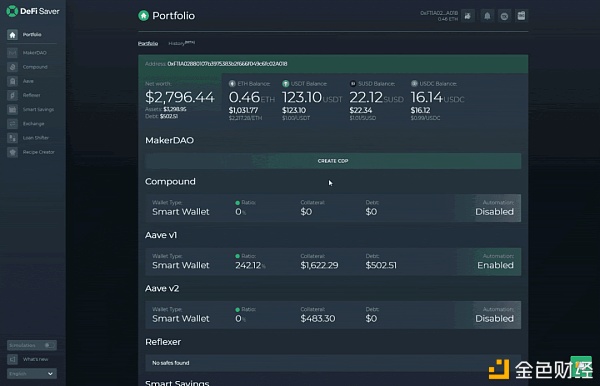The image size is (600, 386).
Task: Open MakerDAO from the sidebar icon
Action: point(12,53)
